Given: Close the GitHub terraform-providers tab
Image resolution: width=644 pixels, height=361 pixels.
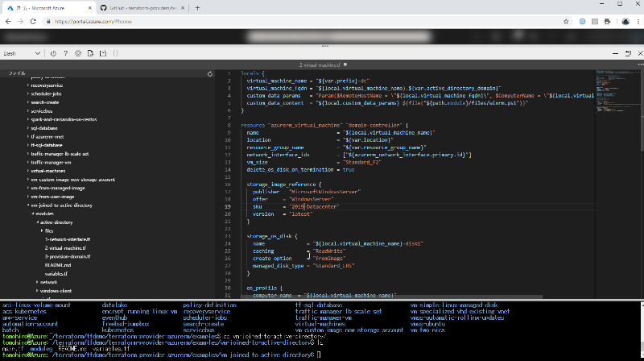Looking at the screenshot, I should 183,8.
